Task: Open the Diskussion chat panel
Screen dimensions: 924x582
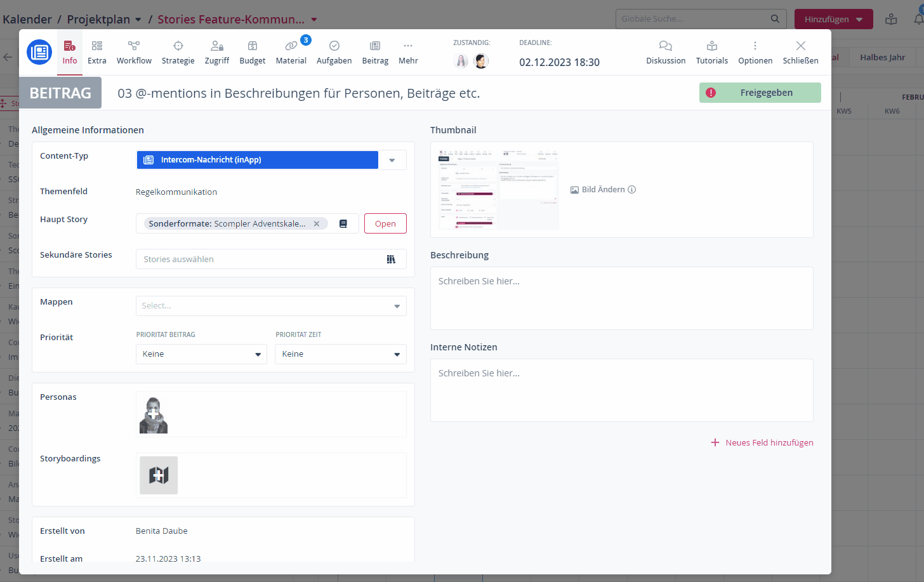Action: click(666, 52)
